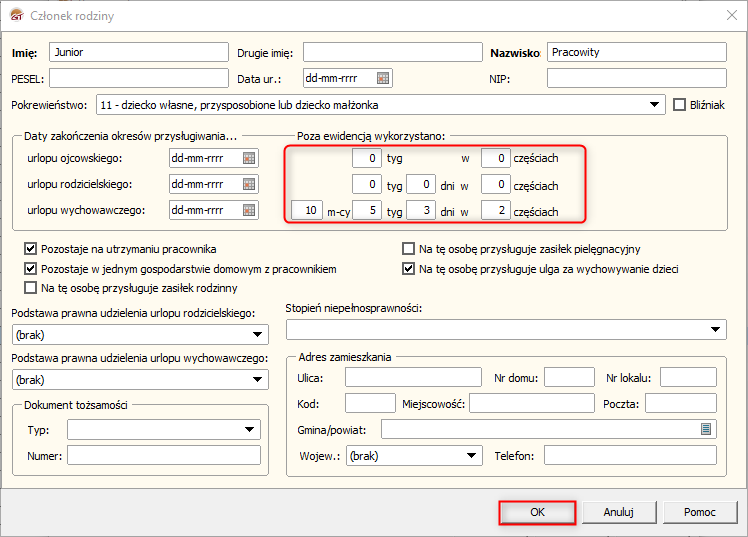The height and width of the screenshot is (537, 748).
Task: Click the app icon in the title bar
Action: (15, 15)
